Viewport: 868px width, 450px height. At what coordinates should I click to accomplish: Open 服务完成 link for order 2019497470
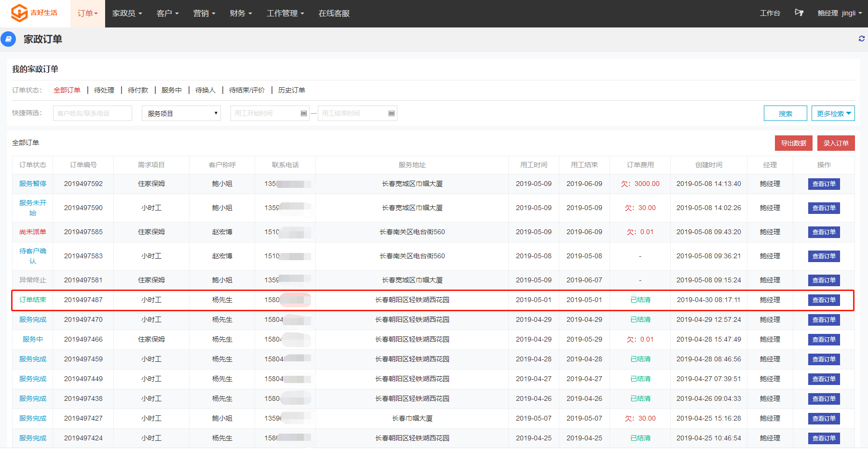[33, 319]
